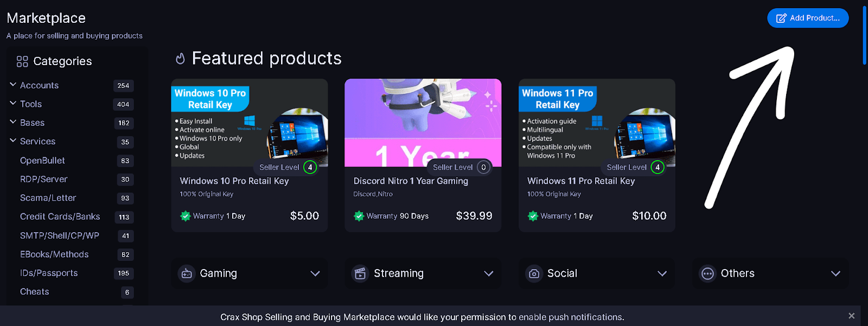Click the Streaming clapperboard icon
The height and width of the screenshot is (326, 868).
(x=360, y=273)
